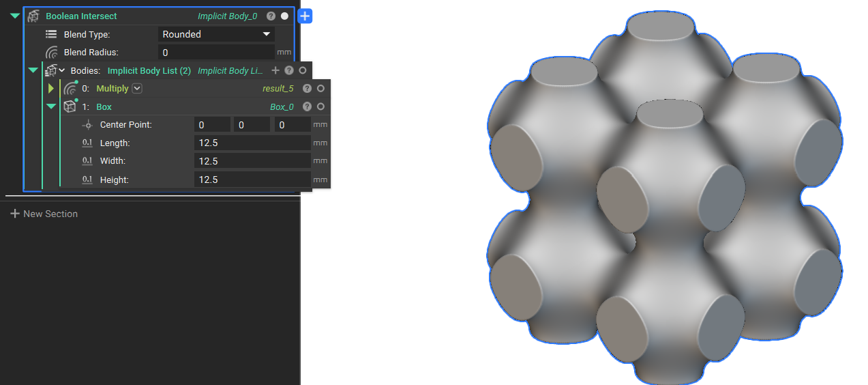Image resolution: width=868 pixels, height=385 pixels.
Task: Open help for the Bodies list
Action: tap(289, 70)
